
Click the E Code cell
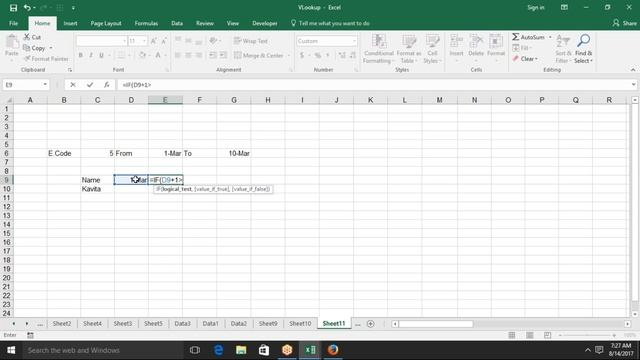64,153
